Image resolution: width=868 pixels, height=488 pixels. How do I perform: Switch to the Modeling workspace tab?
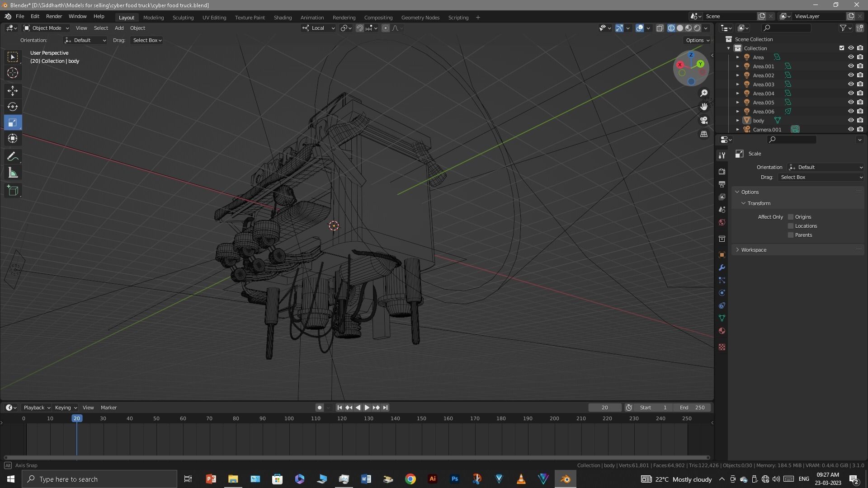153,18
